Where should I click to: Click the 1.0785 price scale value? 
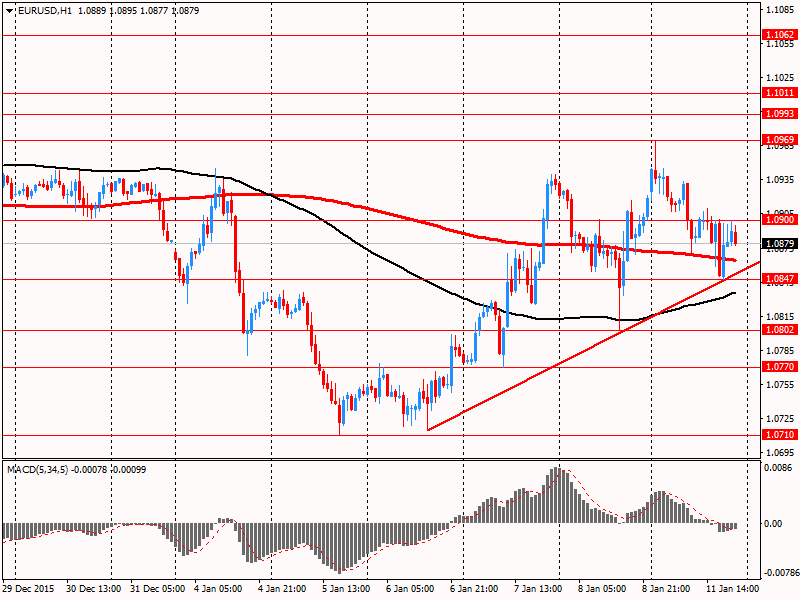781,350
